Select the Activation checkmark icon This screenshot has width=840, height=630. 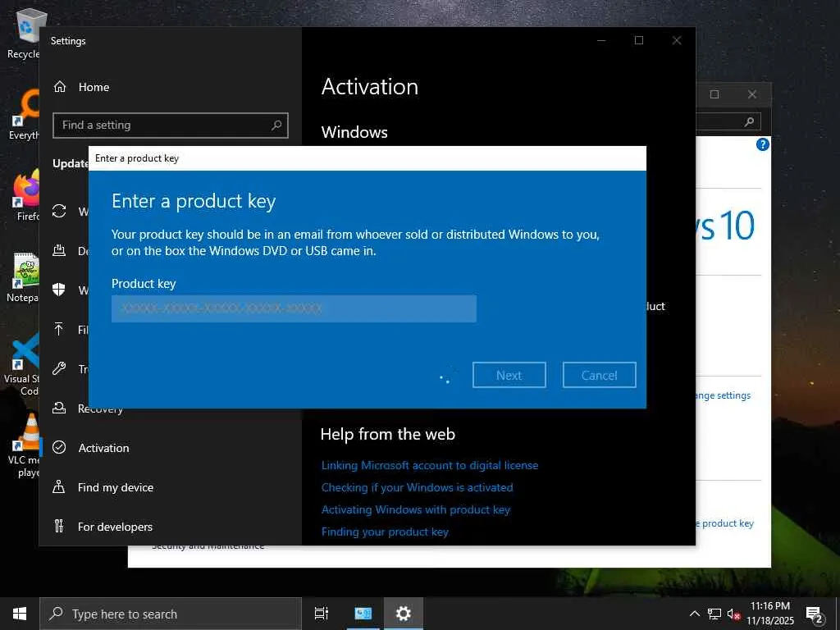pyautogui.click(x=59, y=447)
